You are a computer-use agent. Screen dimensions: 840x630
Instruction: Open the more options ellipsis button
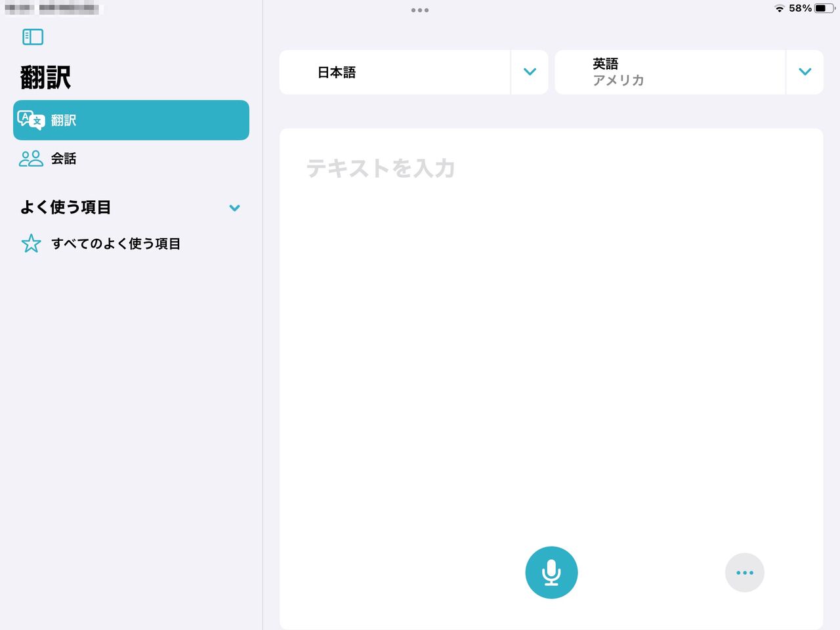point(744,572)
